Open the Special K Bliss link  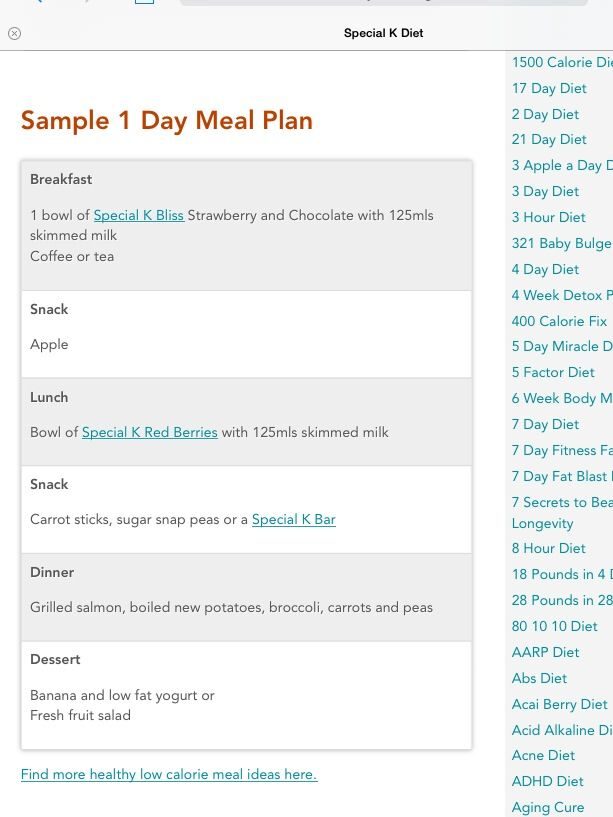[139, 215]
